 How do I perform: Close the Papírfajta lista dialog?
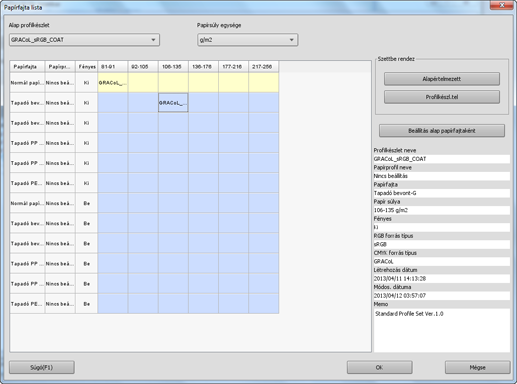click(502, 5)
